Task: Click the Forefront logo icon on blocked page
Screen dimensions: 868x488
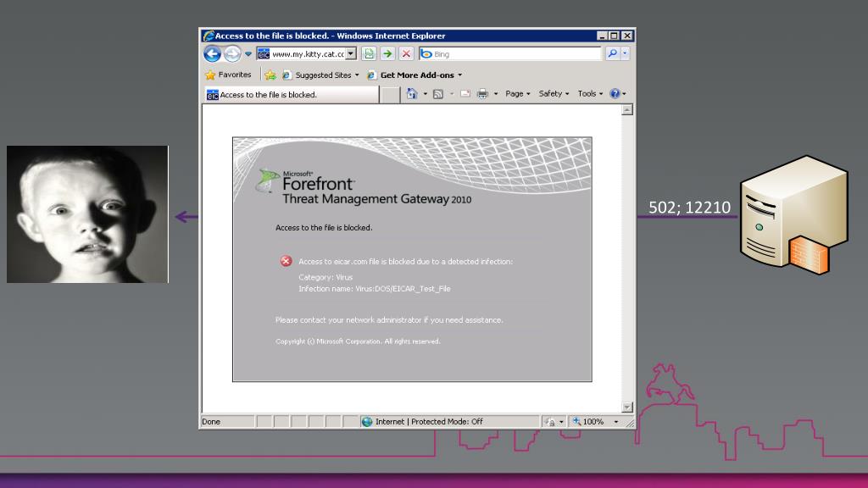Action: point(267,181)
